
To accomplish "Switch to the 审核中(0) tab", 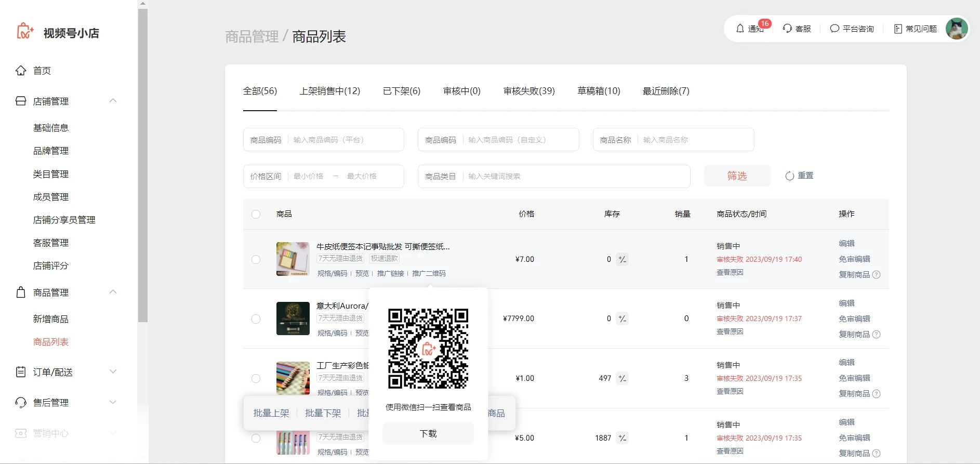I will pos(462,91).
